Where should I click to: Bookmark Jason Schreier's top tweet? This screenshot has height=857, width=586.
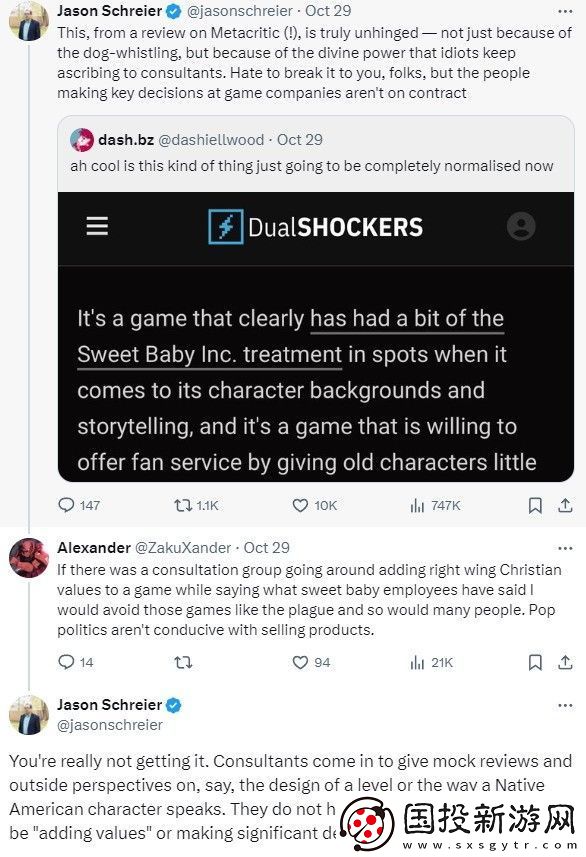click(x=535, y=506)
